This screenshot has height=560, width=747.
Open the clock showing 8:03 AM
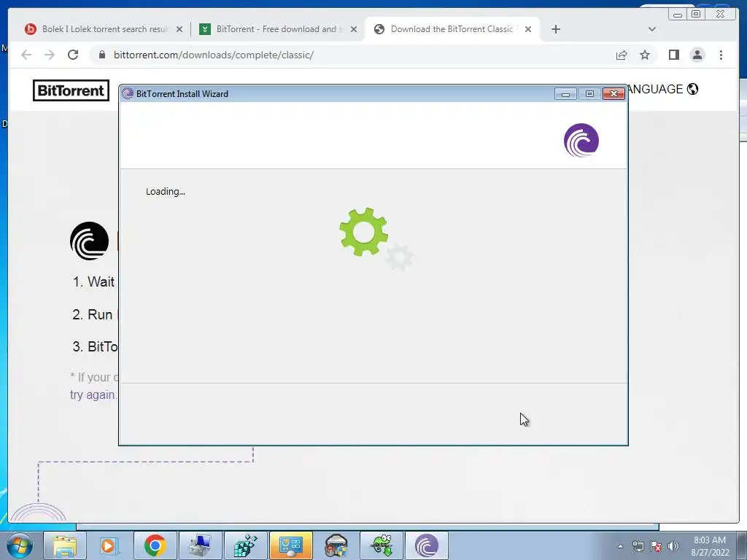[x=710, y=546]
